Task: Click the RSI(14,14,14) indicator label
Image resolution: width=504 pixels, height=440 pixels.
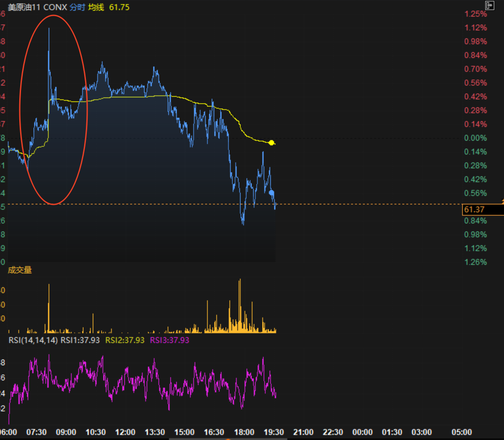Action: coord(33,340)
